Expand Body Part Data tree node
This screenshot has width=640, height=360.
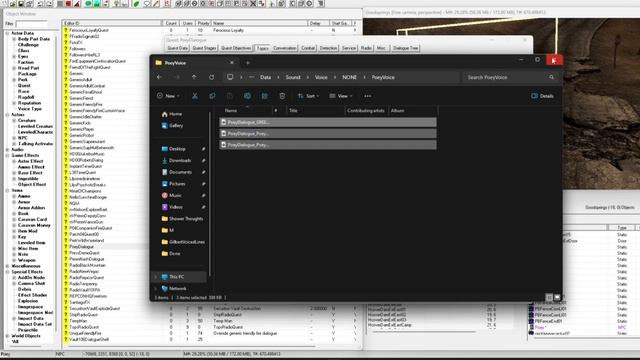14,39
